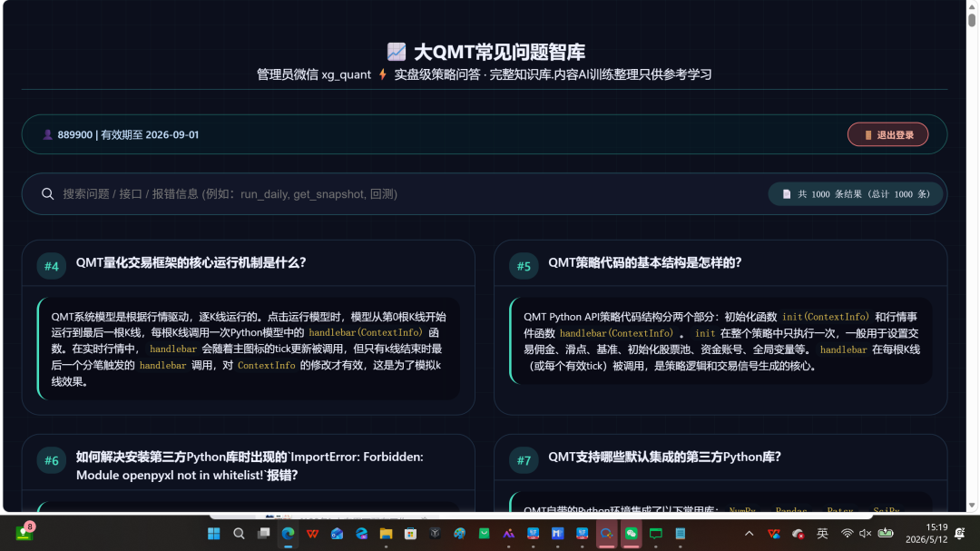Viewport: 980px width, 551px height.
Task: Show hidden system tray icons
Action: (749, 534)
